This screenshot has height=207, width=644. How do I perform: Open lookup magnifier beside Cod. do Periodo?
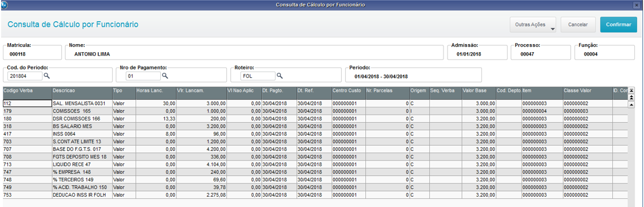47,76
